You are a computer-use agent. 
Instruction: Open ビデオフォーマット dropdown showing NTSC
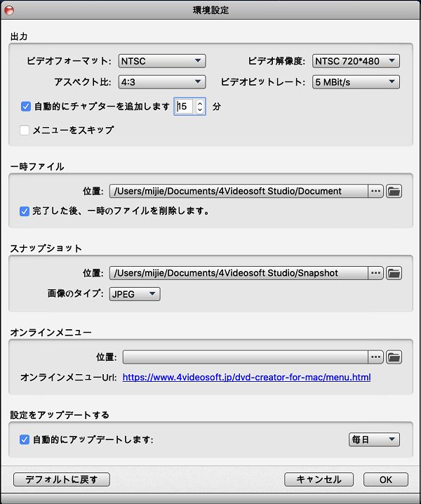162,61
